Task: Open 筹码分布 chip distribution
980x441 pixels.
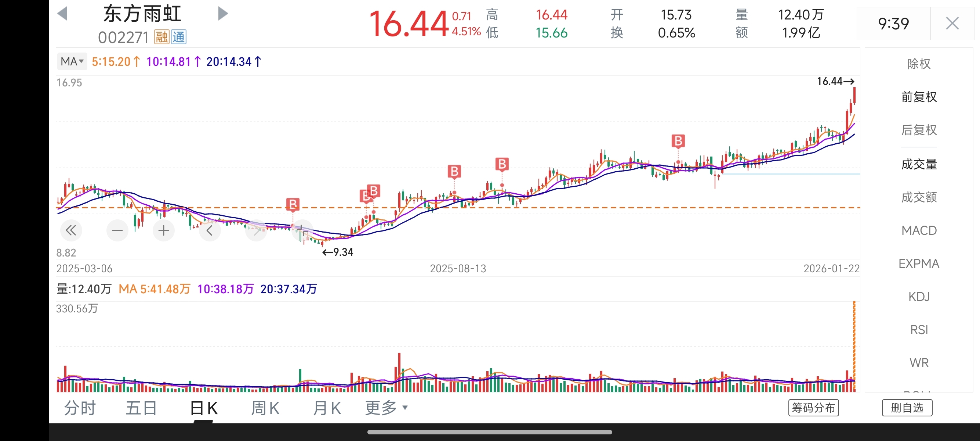Action: pyautogui.click(x=813, y=408)
